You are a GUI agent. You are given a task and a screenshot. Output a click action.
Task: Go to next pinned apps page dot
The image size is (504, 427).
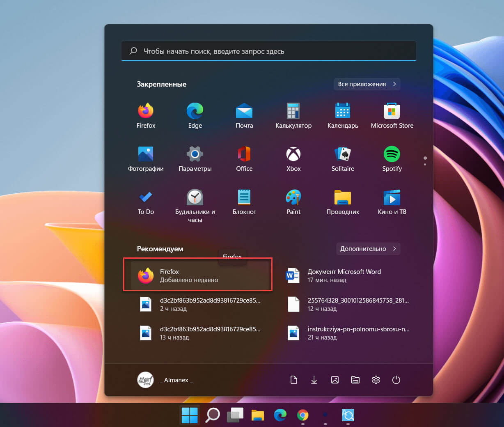[x=425, y=164]
